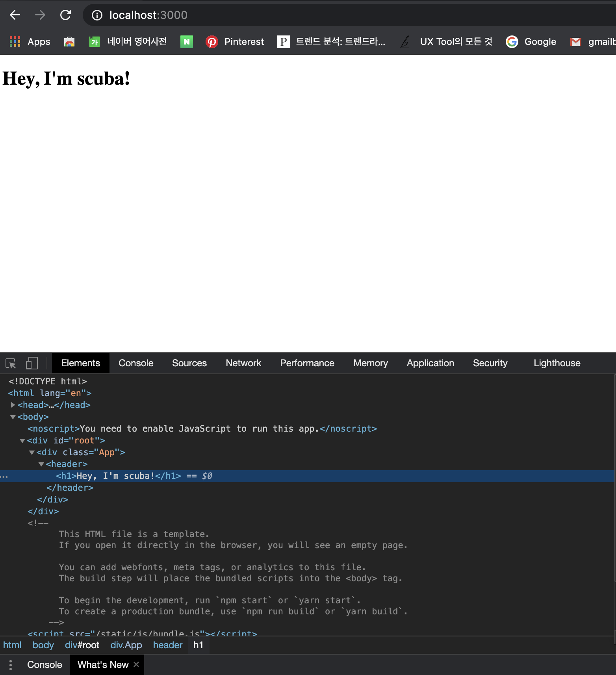Select the html lang="en" node
Viewport: 616px width, 675px height.
coord(50,393)
